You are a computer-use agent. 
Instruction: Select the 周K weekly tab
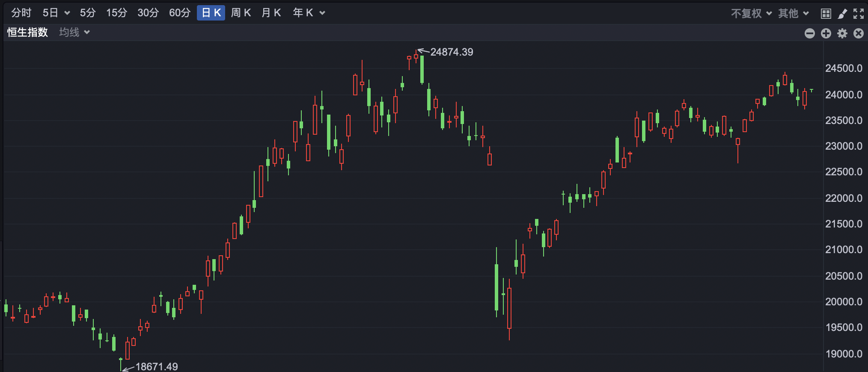coord(241,13)
